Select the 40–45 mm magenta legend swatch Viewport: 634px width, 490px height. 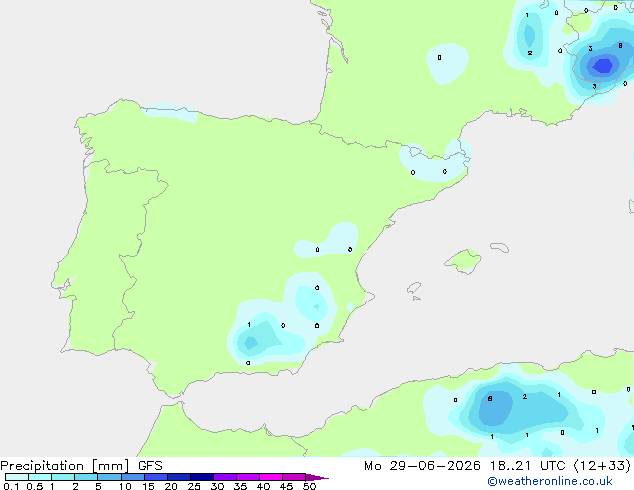pos(271,477)
